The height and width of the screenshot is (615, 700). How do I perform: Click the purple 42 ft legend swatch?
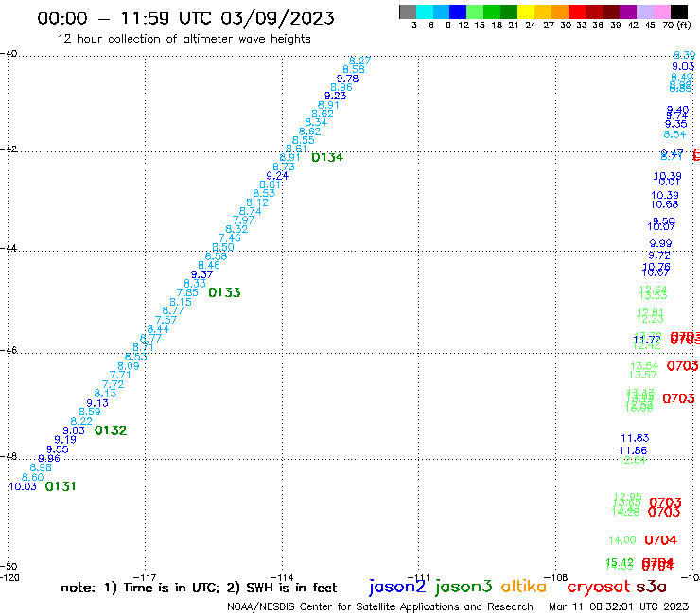pyautogui.click(x=628, y=11)
